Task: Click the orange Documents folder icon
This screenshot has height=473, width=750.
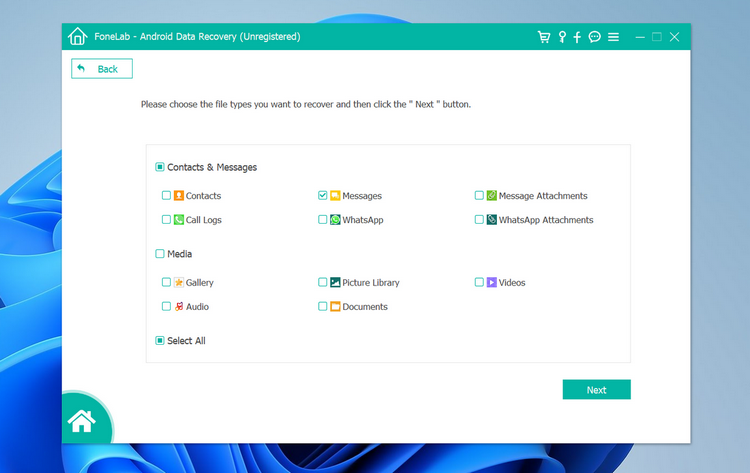Action: point(335,306)
